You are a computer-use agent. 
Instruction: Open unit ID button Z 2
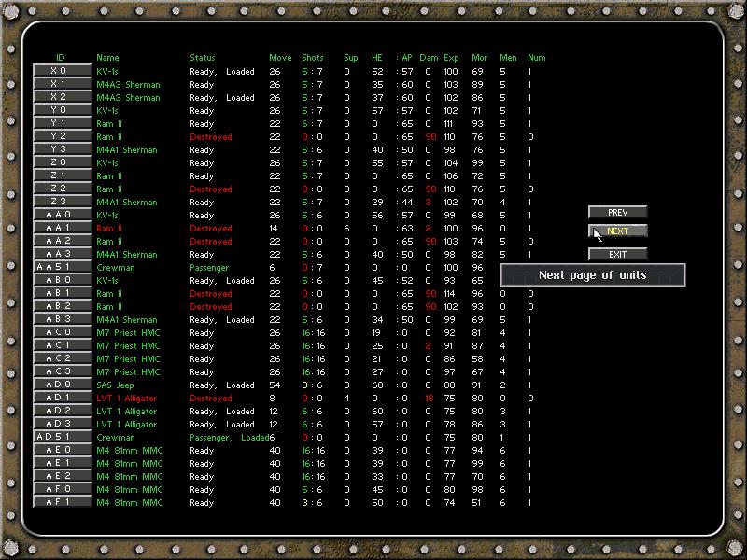pyautogui.click(x=62, y=189)
